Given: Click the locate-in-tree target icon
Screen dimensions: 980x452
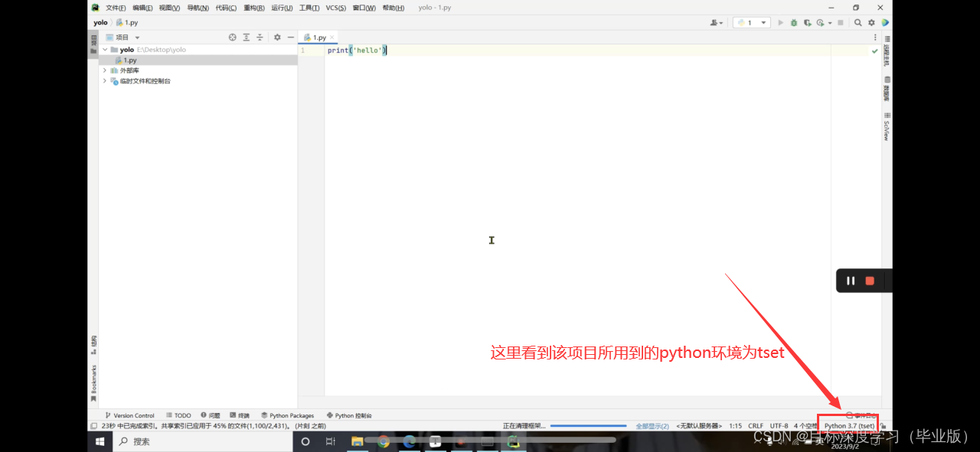Looking at the screenshot, I should point(233,37).
